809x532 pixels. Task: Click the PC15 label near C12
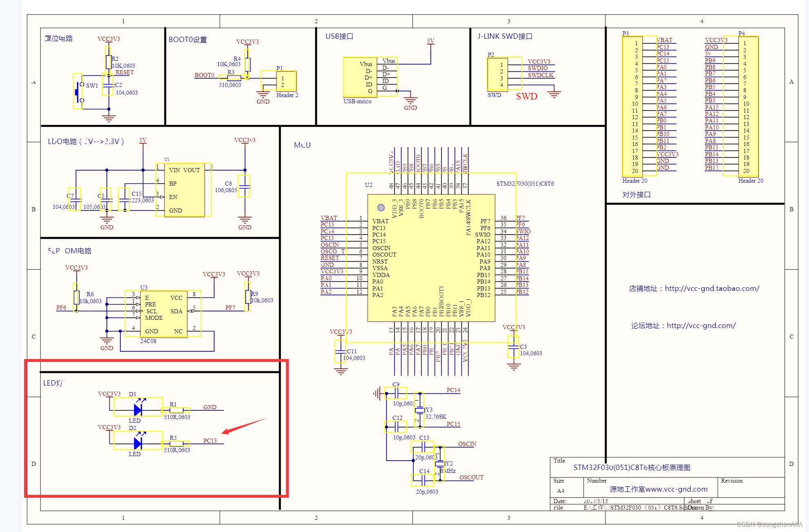click(x=453, y=424)
